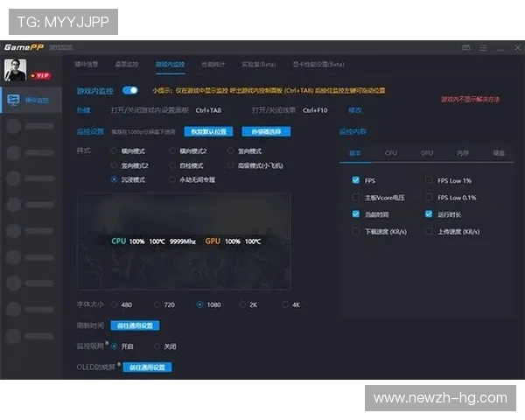The height and width of the screenshot is (420, 525).
Task: Close the GamePP window
Action: [x=517, y=48]
